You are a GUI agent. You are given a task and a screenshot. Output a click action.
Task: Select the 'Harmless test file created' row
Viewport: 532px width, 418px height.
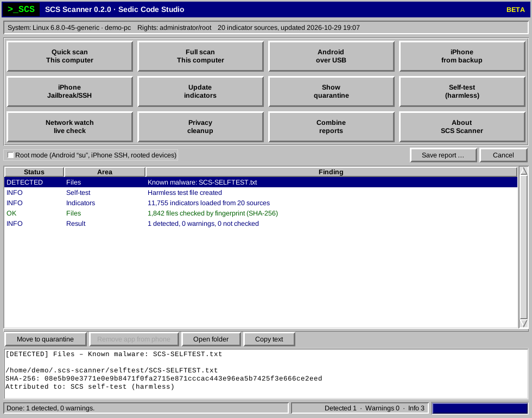point(261,193)
